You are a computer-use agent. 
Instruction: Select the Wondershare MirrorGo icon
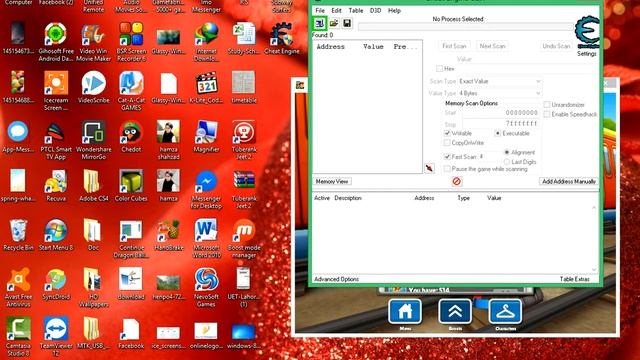[x=93, y=140]
